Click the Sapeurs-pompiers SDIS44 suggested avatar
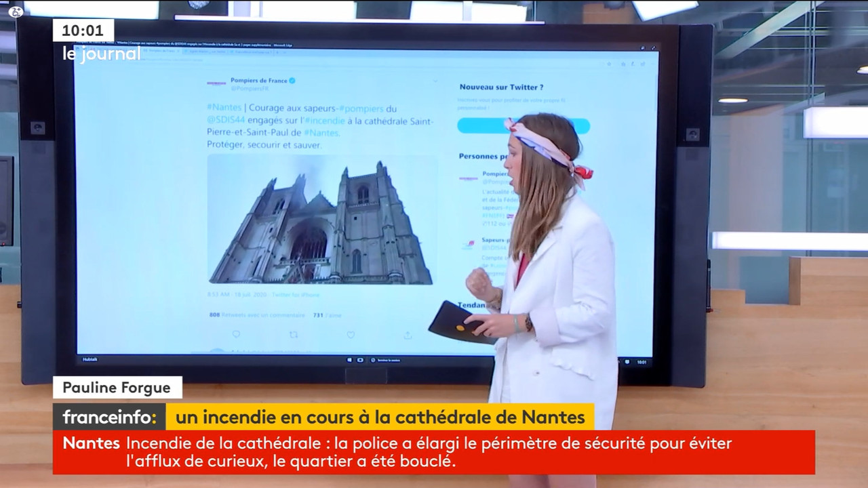Image resolution: width=868 pixels, height=488 pixels. (468, 245)
